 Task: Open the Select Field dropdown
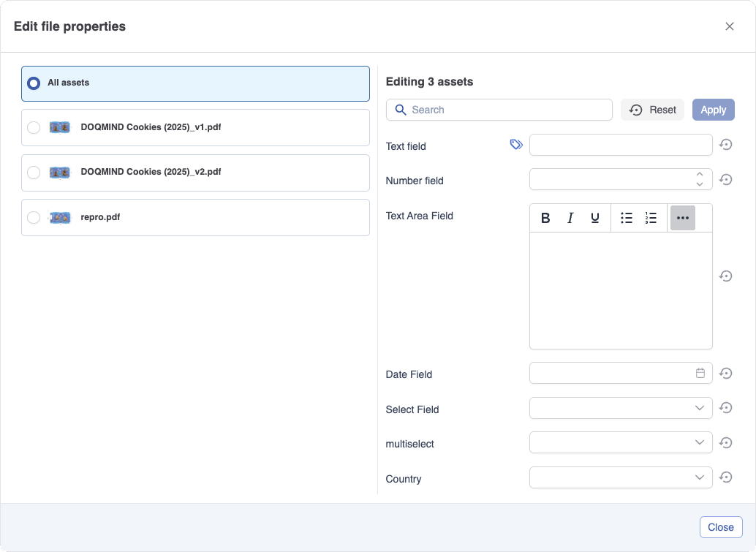621,408
